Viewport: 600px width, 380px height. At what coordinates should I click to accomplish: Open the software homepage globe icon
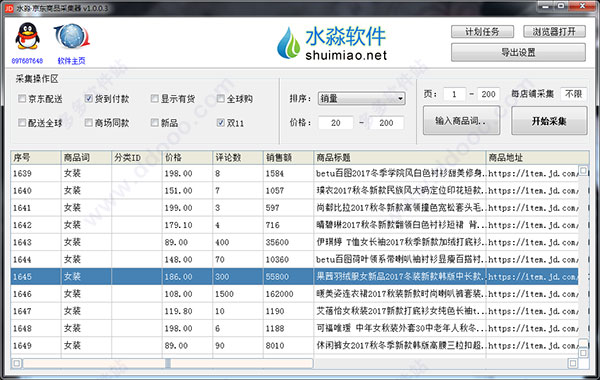click(72, 36)
